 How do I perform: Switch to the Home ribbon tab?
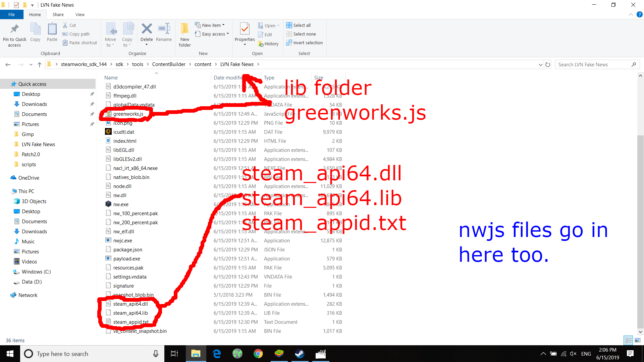[35, 14]
